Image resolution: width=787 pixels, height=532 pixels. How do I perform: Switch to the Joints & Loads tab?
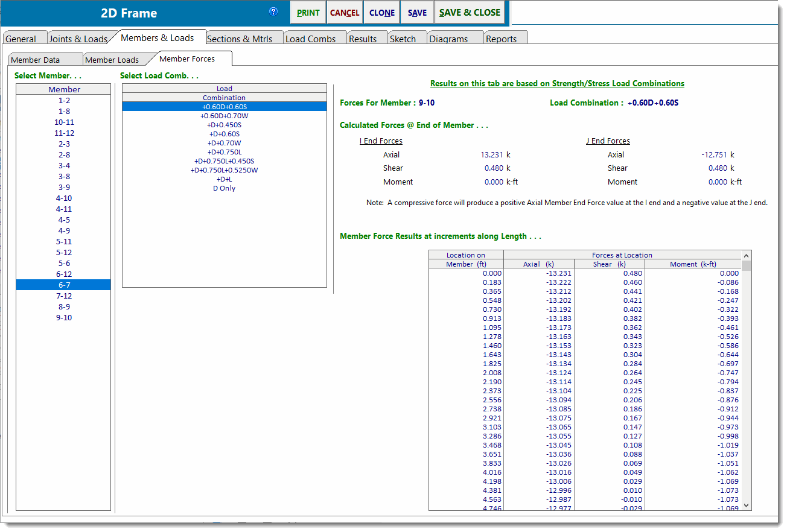(x=78, y=39)
